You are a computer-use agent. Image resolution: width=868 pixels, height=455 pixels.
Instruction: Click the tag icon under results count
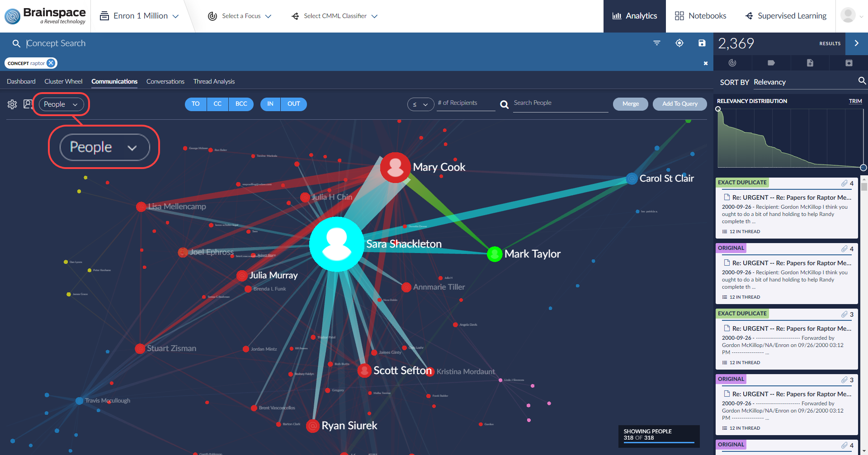[771, 63]
